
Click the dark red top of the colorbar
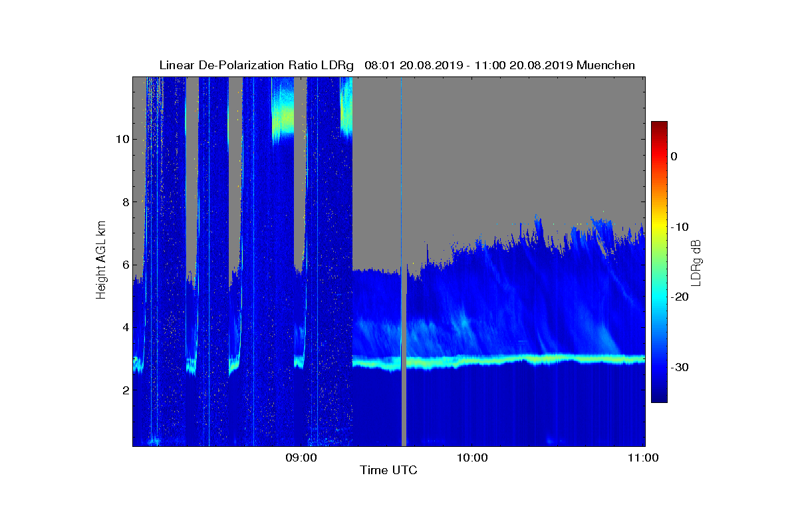(x=659, y=126)
